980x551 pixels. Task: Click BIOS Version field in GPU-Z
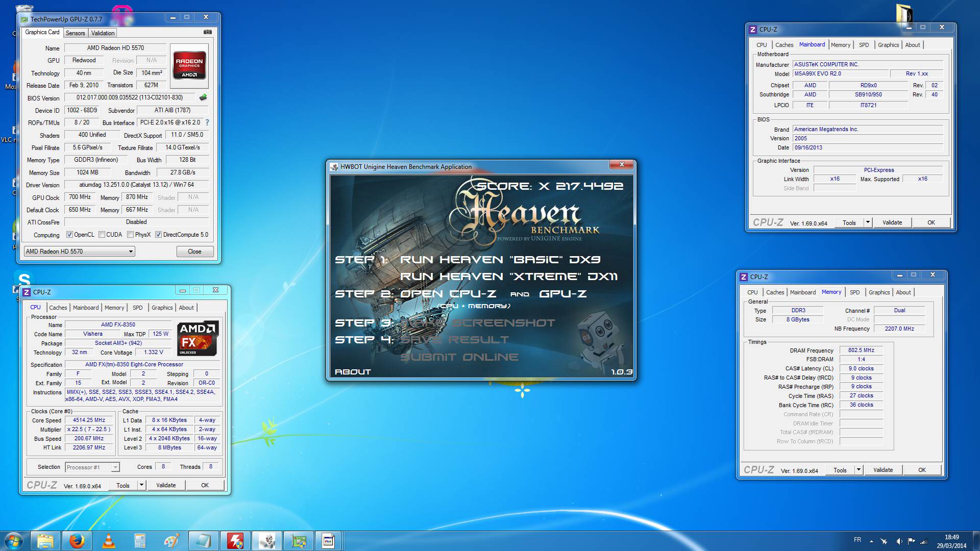[130, 97]
